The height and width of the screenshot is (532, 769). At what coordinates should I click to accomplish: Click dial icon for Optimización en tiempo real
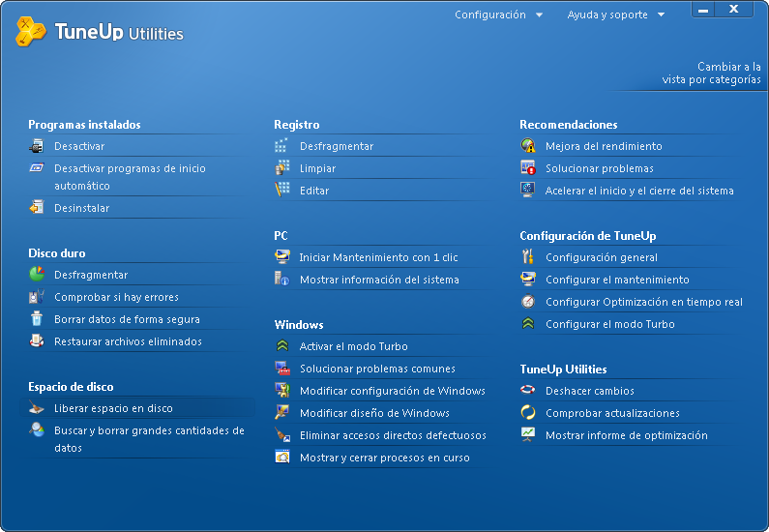(x=528, y=301)
